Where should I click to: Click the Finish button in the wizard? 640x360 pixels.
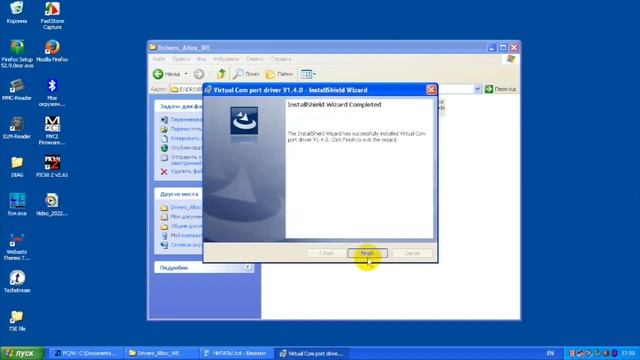pos(368,253)
